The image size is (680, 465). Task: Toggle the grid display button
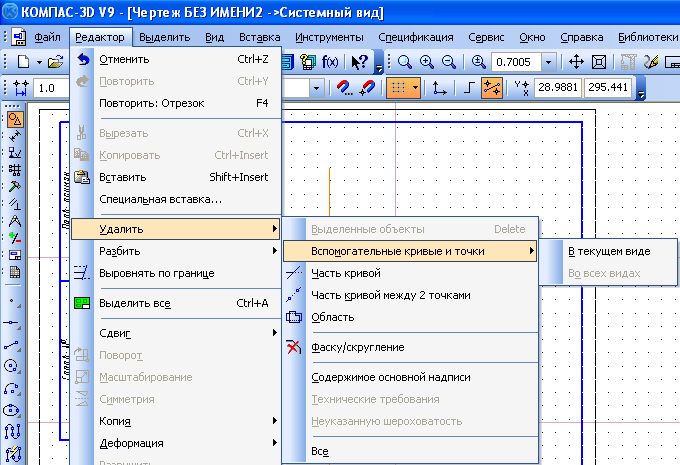tap(398, 88)
